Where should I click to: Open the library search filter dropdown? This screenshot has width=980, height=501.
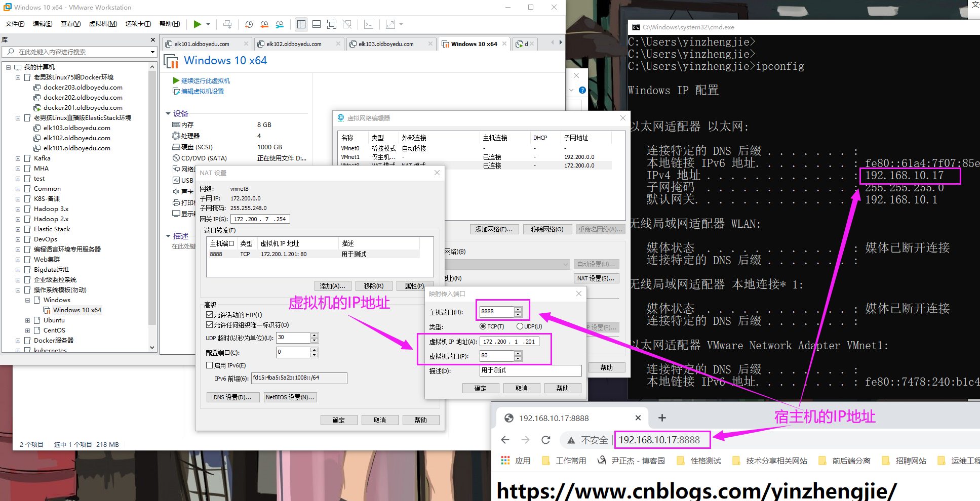tap(152, 52)
